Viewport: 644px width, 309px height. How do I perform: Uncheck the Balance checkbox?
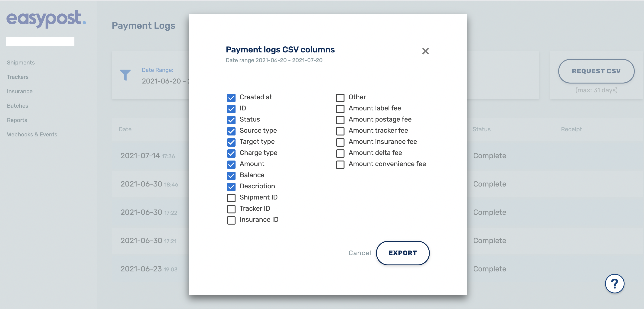(x=231, y=175)
